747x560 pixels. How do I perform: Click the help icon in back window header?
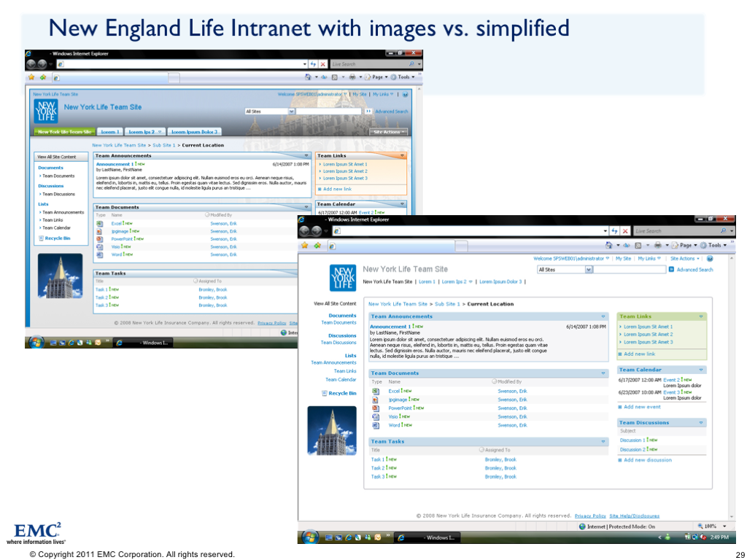[x=406, y=94]
